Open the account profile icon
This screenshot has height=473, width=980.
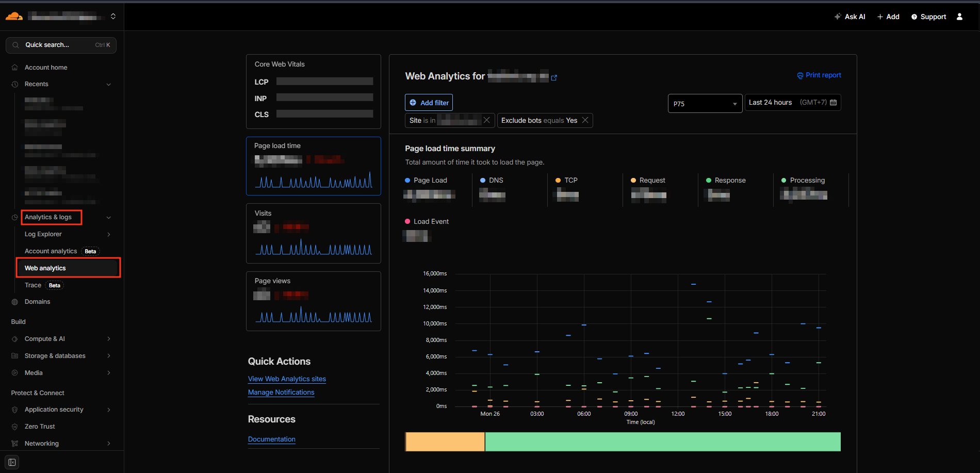click(x=959, y=16)
